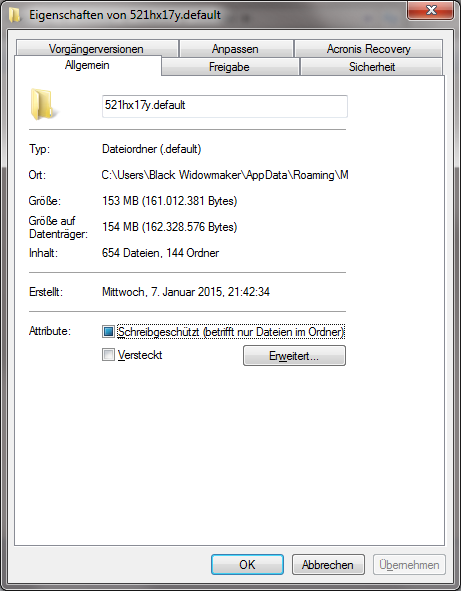Enable the Versteckt checkbox

coord(108,355)
